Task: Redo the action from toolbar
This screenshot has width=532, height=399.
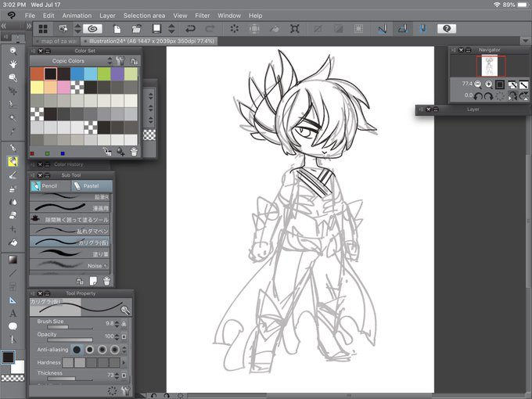Action: tap(210, 29)
